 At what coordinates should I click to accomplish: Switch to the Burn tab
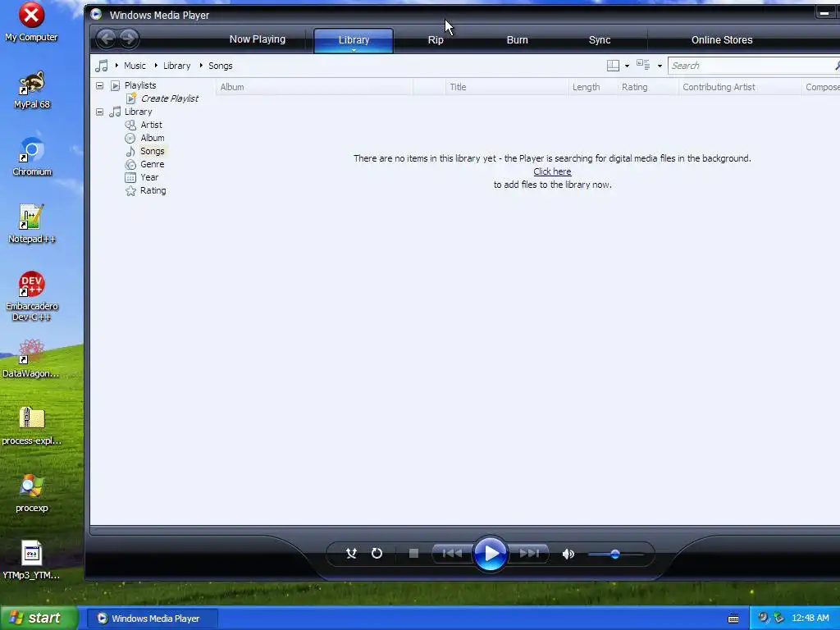tap(517, 39)
